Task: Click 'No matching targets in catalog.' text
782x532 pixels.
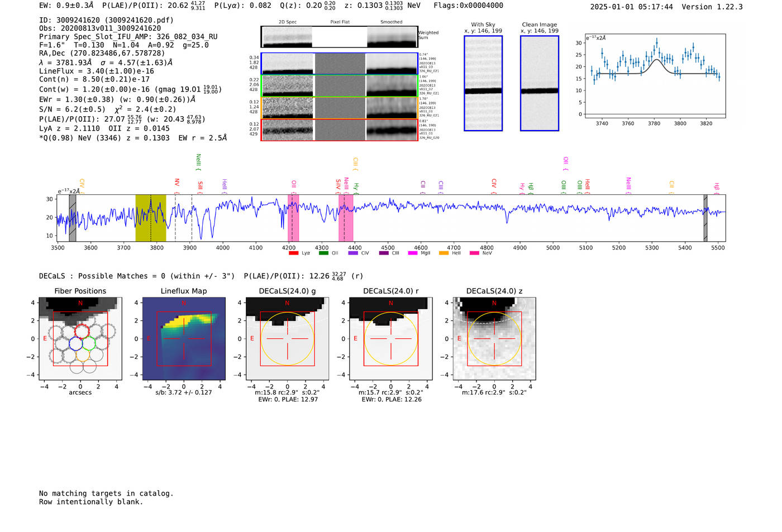Action: (x=106, y=493)
